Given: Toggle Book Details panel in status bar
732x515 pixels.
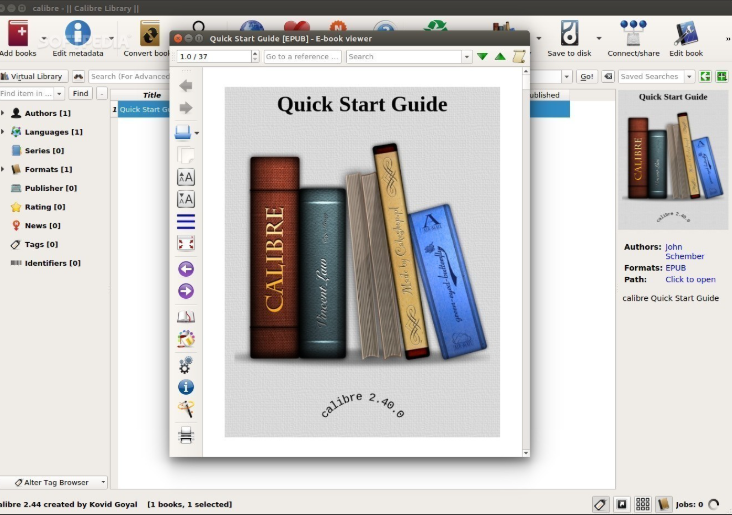Looking at the screenshot, I should (x=663, y=504).
